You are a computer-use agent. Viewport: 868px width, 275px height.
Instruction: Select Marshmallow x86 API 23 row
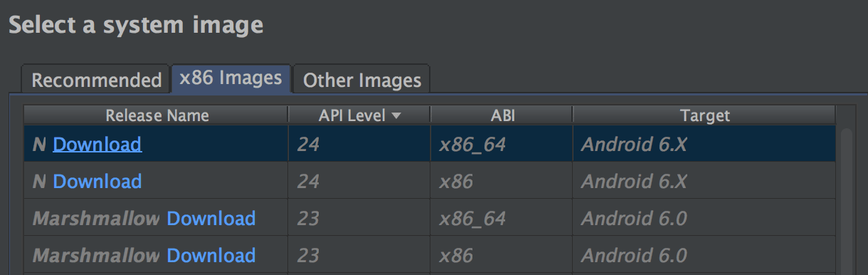(x=430, y=255)
